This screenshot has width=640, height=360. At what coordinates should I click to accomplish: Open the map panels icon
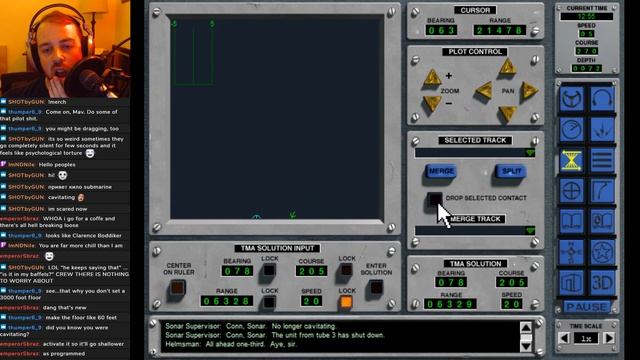pyautogui.click(x=571, y=282)
